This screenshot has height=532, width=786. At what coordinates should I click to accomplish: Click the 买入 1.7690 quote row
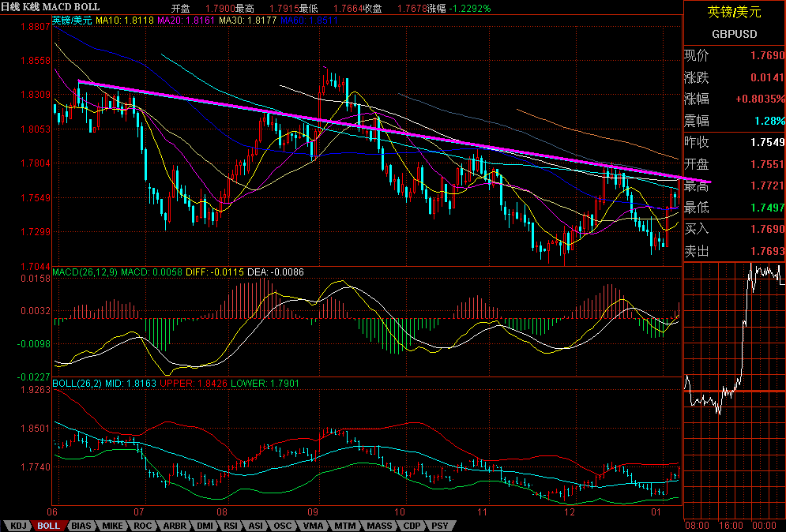735,229
